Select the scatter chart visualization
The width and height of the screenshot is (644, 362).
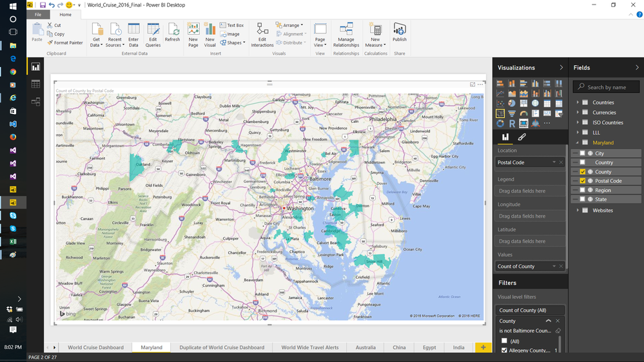pos(500,104)
